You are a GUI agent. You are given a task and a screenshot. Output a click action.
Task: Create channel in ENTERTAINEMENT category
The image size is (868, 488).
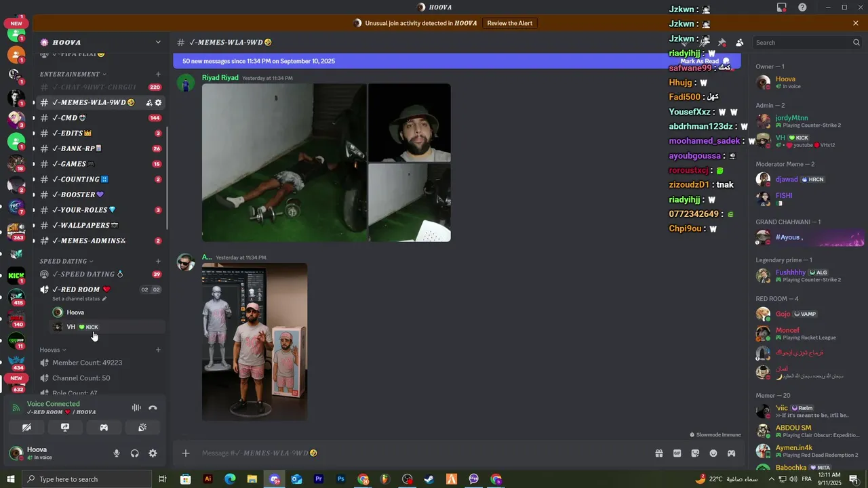pyautogui.click(x=158, y=74)
